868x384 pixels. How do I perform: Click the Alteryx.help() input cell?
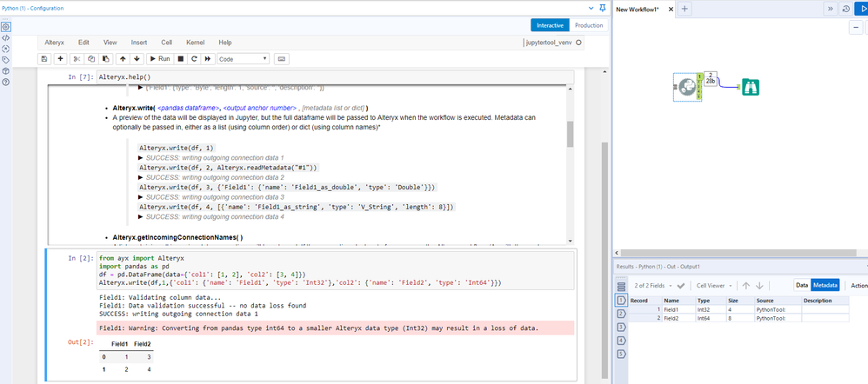335,77
